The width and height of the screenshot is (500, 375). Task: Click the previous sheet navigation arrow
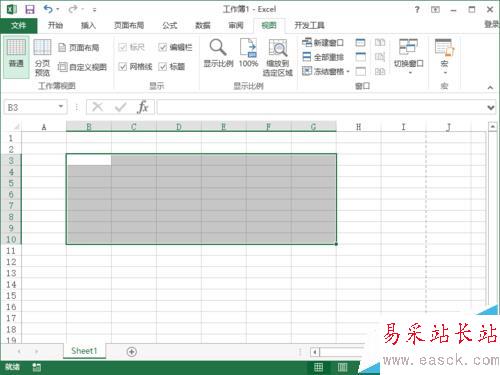coord(19,351)
